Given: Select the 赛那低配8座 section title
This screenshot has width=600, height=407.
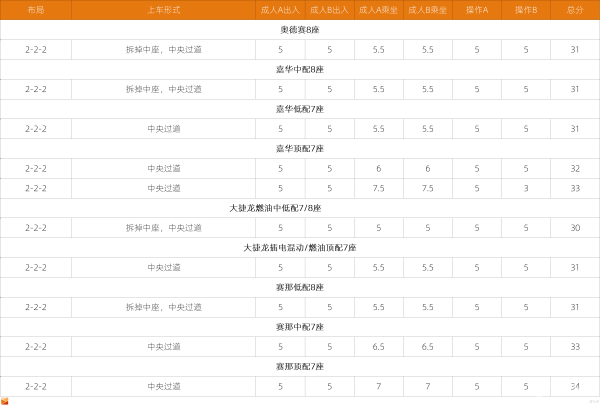Looking at the screenshot, I should 300,287.
